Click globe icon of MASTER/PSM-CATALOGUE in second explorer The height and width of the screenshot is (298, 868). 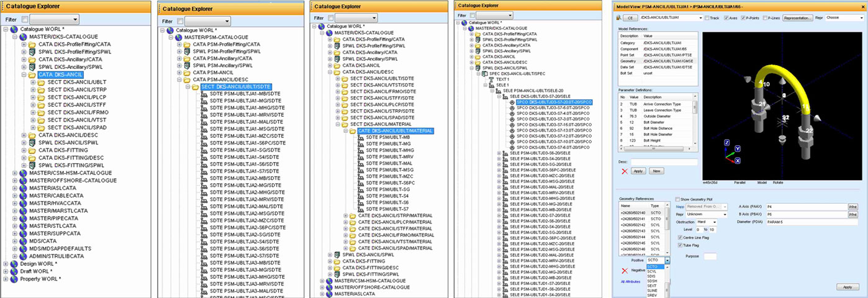click(x=179, y=37)
